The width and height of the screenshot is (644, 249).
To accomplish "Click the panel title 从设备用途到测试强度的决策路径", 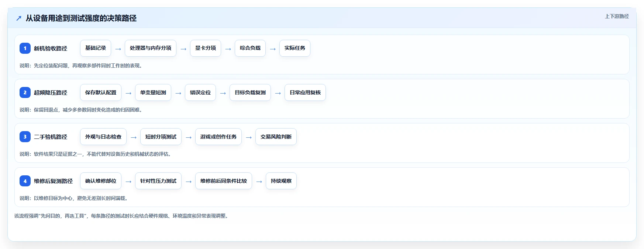I will pos(81,18).
